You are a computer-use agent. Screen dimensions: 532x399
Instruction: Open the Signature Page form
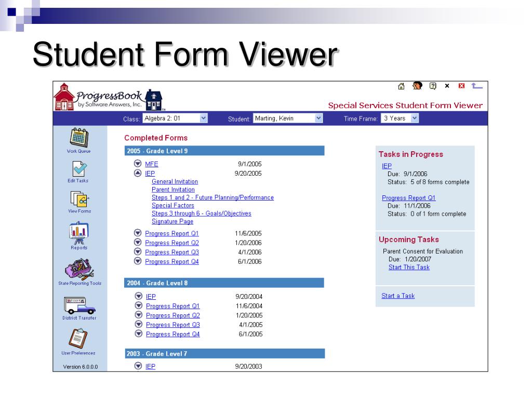[172, 221]
